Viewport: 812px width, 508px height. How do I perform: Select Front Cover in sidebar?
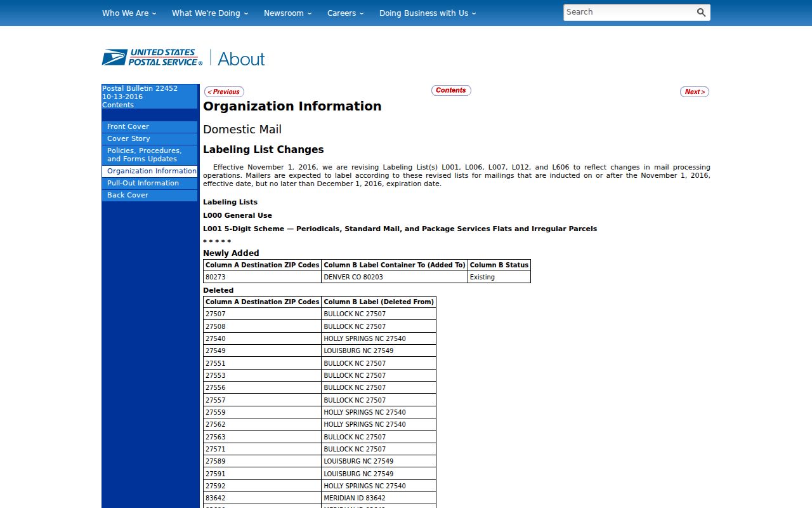pyautogui.click(x=150, y=127)
